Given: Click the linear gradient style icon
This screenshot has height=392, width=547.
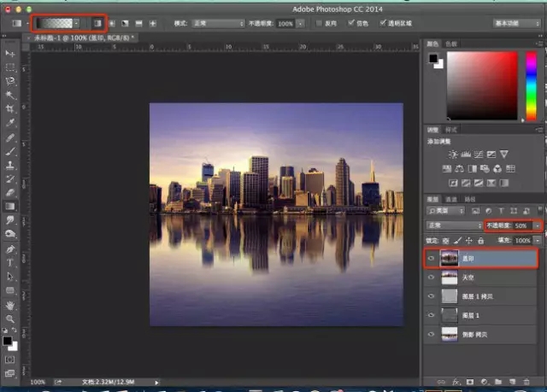Looking at the screenshot, I should (x=97, y=22).
